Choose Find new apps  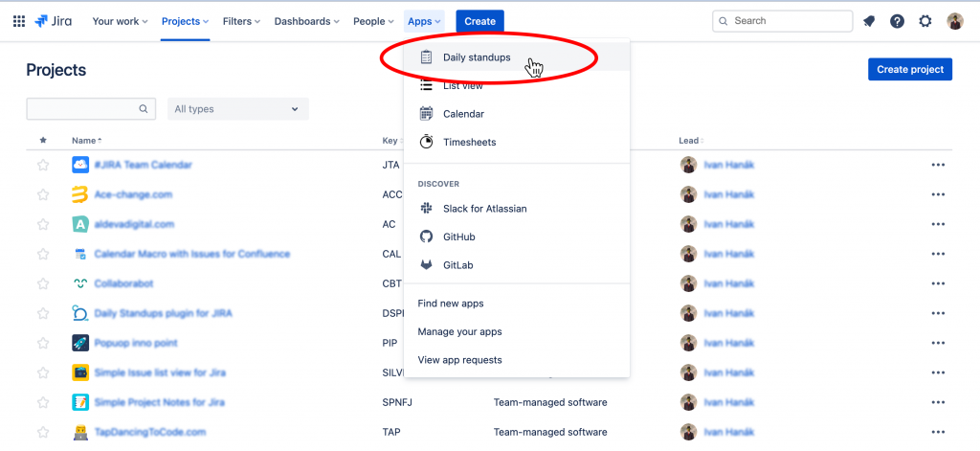(516, 304)
